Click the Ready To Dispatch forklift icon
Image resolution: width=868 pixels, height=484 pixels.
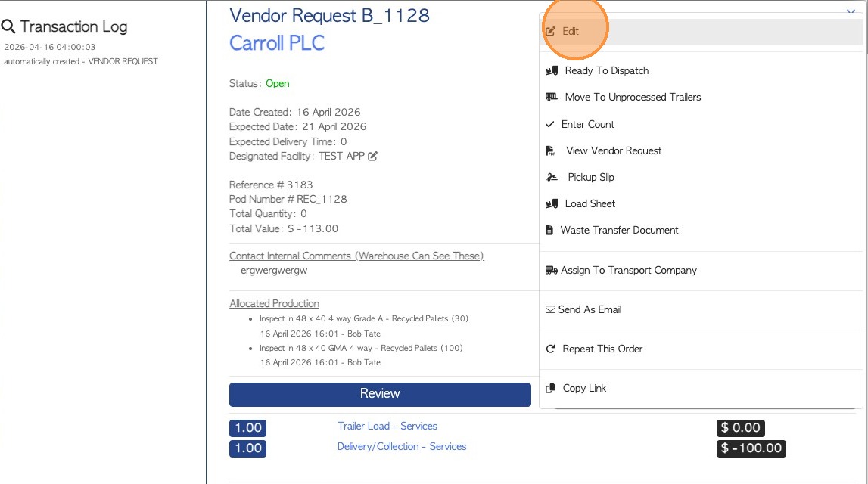(x=552, y=70)
